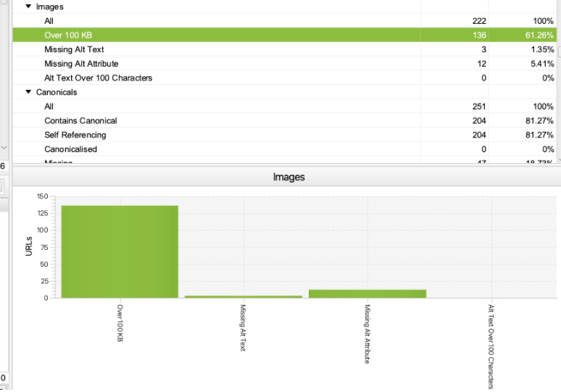Select the Self Referencing canonical row
Screen dimensions: 561x392
(x=75, y=135)
